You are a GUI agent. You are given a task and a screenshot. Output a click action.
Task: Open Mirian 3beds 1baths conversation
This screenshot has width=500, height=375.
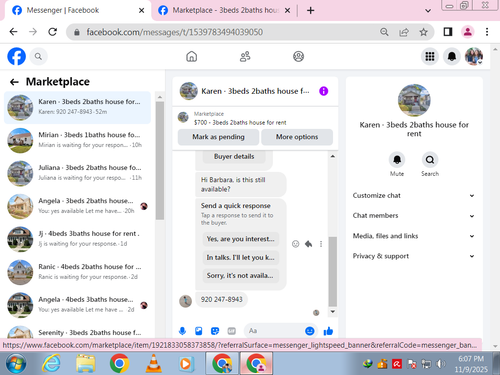click(x=77, y=140)
